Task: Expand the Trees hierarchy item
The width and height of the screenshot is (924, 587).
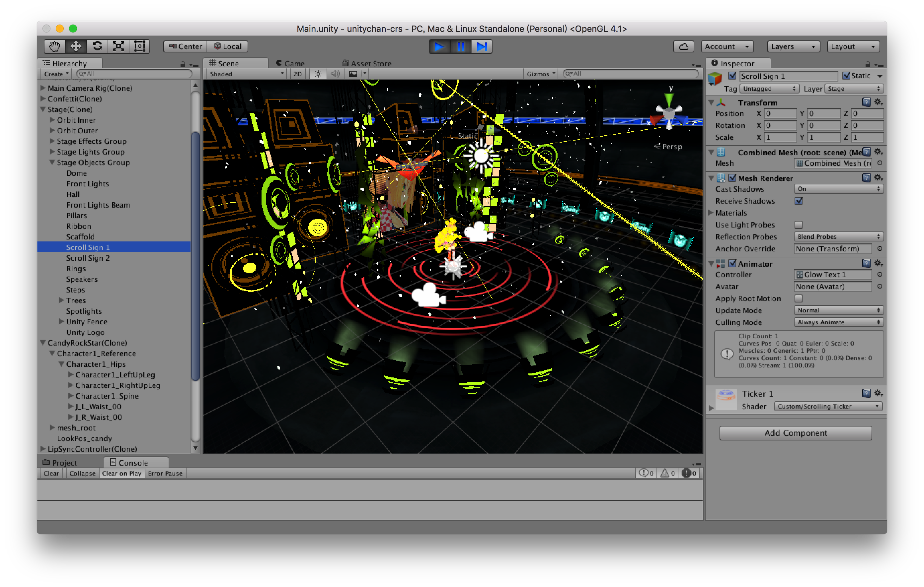Action: tap(61, 300)
